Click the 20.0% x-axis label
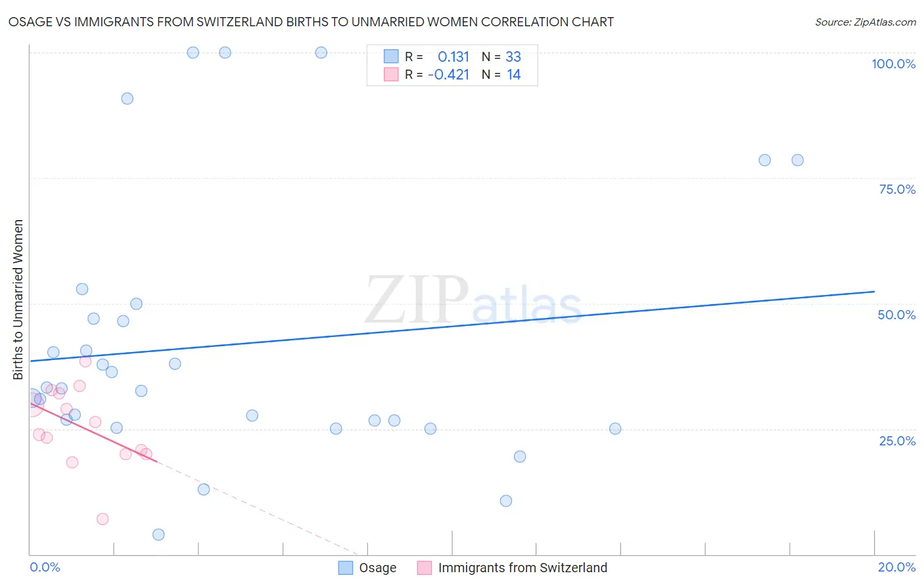 pos(897,567)
